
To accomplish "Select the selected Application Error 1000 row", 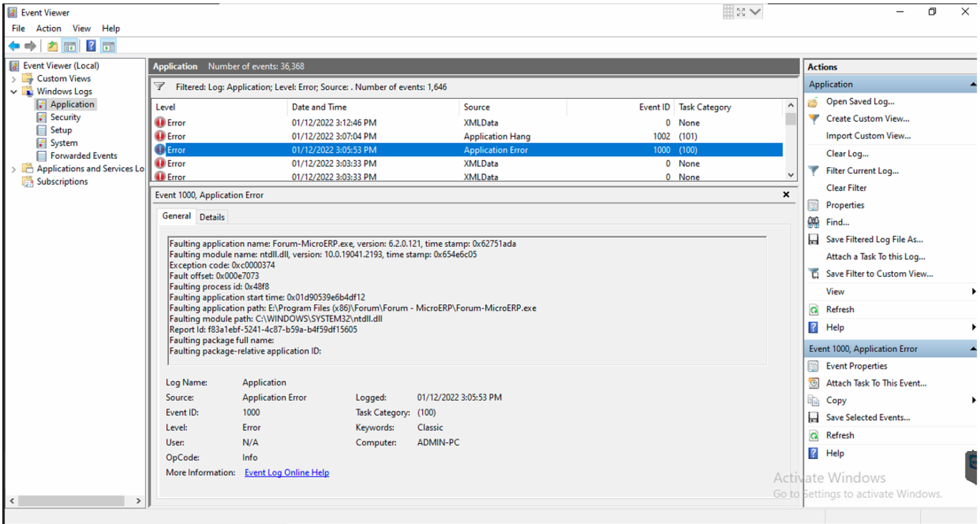I will tap(467, 150).
